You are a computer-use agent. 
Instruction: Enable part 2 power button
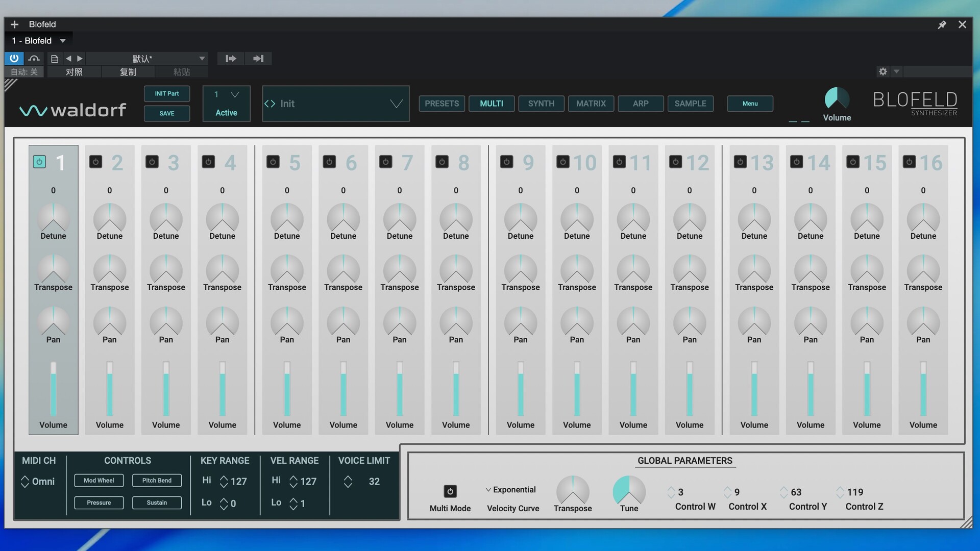[x=95, y=162]
